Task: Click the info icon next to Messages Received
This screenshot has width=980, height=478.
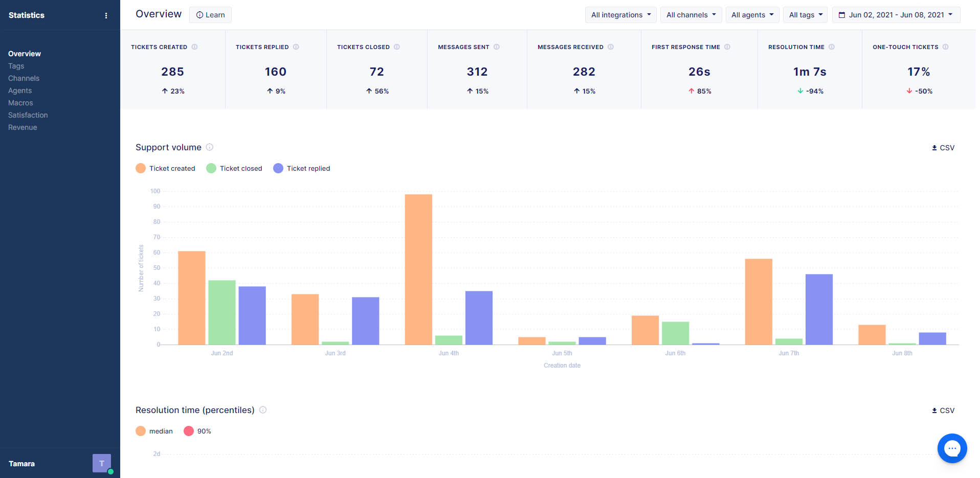Action: [x=610, y=47]
